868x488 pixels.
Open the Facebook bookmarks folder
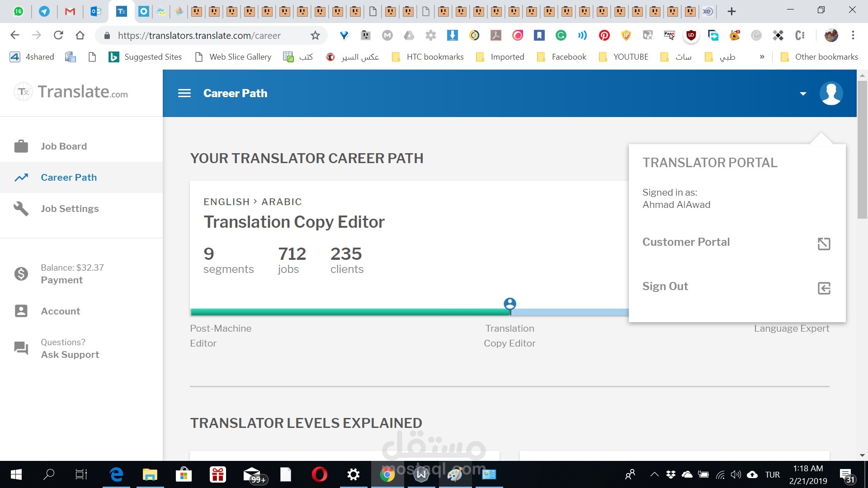point(561,57)
